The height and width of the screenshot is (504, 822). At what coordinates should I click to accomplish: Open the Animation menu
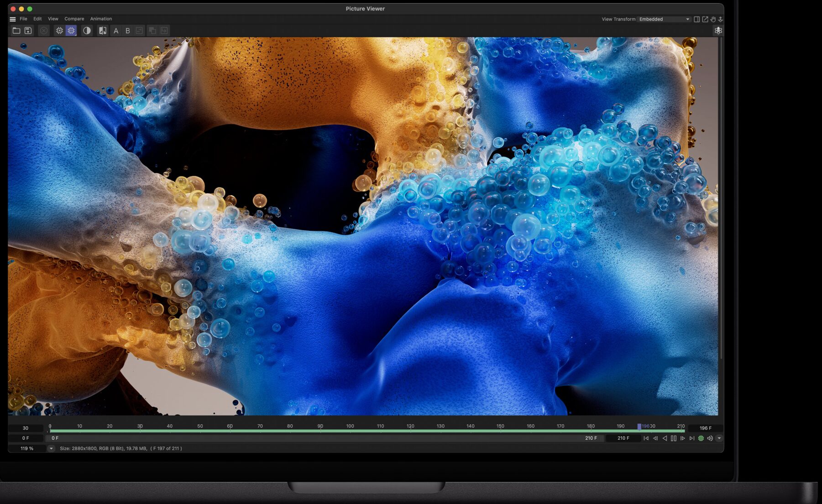(x=101, y=19)
